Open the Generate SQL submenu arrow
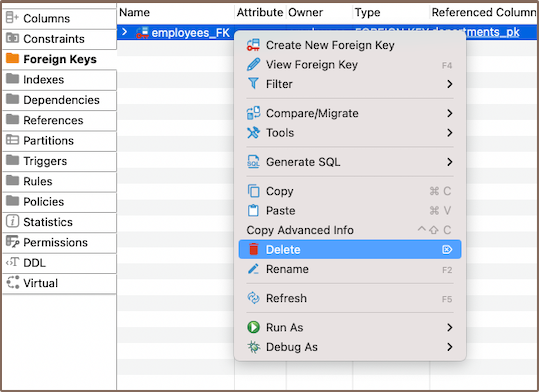The image size is (539, 392). pos(450,162)
